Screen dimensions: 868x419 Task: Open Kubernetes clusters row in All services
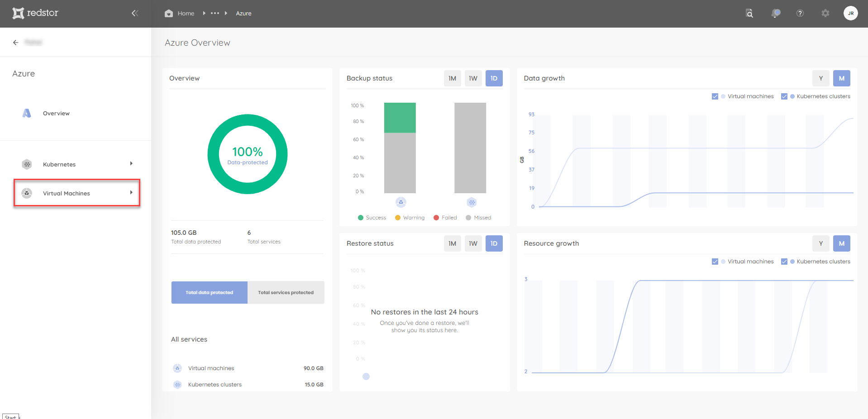pyautogui.click(x=248, y=385)
